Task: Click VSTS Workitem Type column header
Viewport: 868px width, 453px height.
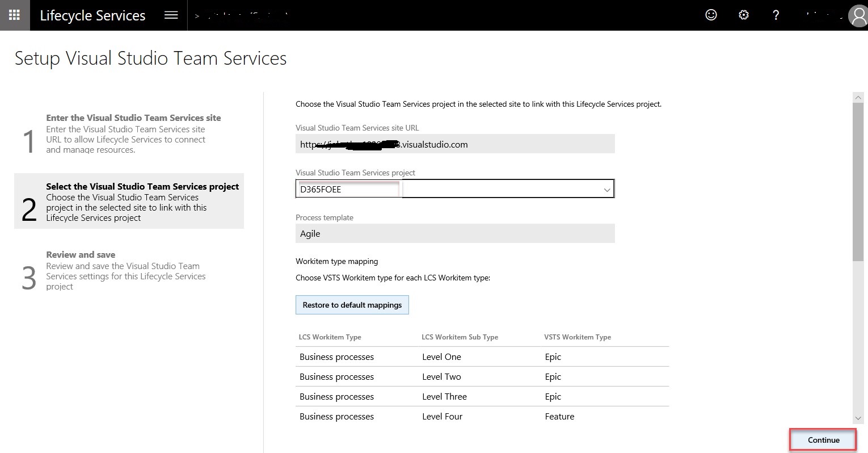Action: (x=578, y=337)
